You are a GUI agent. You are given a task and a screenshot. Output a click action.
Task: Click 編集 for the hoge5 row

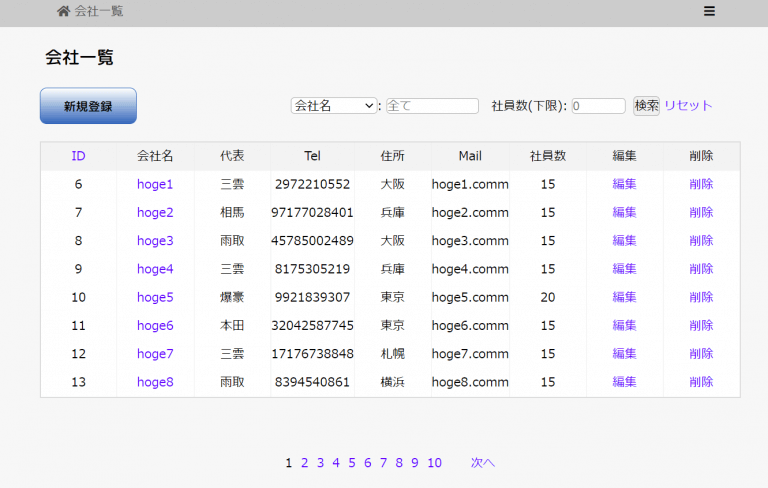tap(624, 297)
